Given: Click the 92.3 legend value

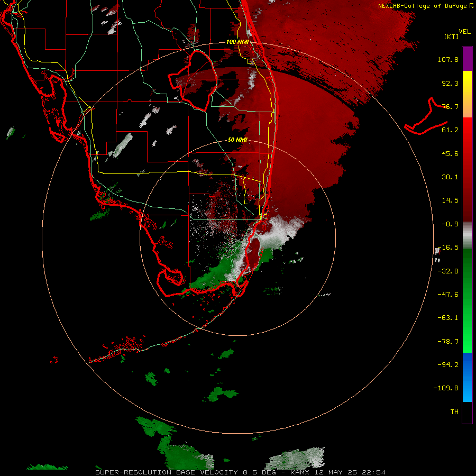Looking at the screenshot, I should coord(450,83).
